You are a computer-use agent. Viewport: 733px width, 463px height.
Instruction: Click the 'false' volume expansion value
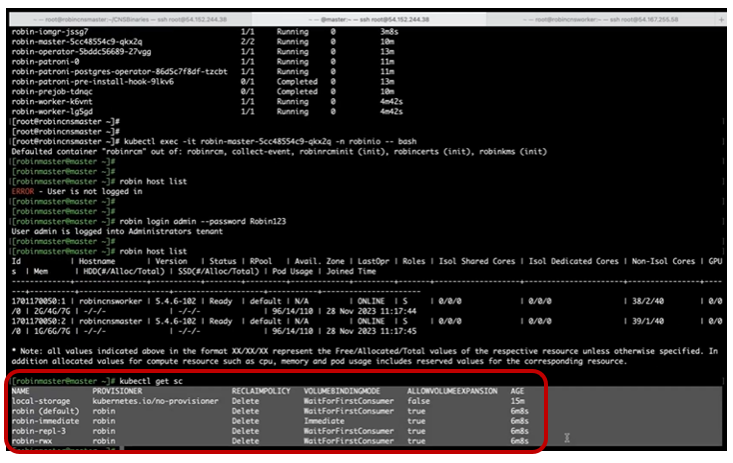click(418, 401)
